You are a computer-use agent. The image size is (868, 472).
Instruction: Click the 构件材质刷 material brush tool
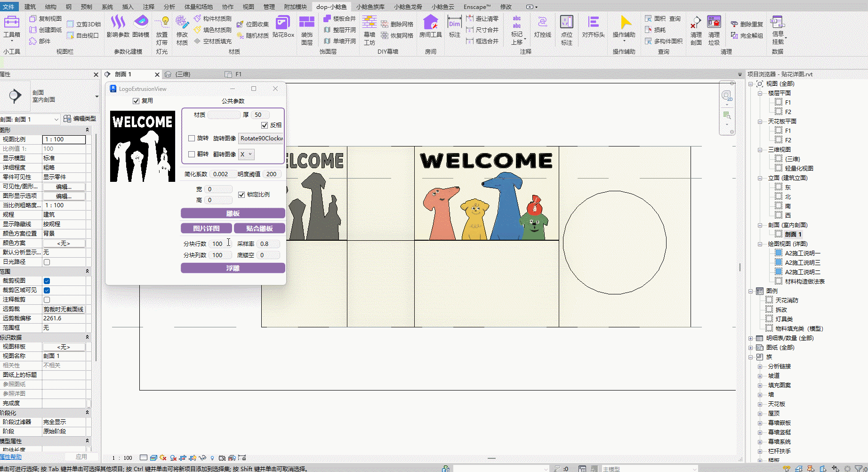click(x=212, y=18)
